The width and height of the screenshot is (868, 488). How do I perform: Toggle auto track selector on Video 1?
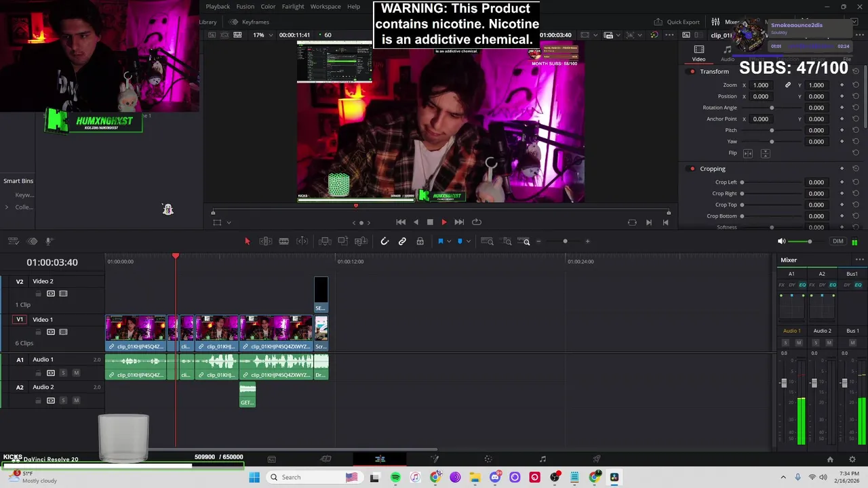click(51, 332)
